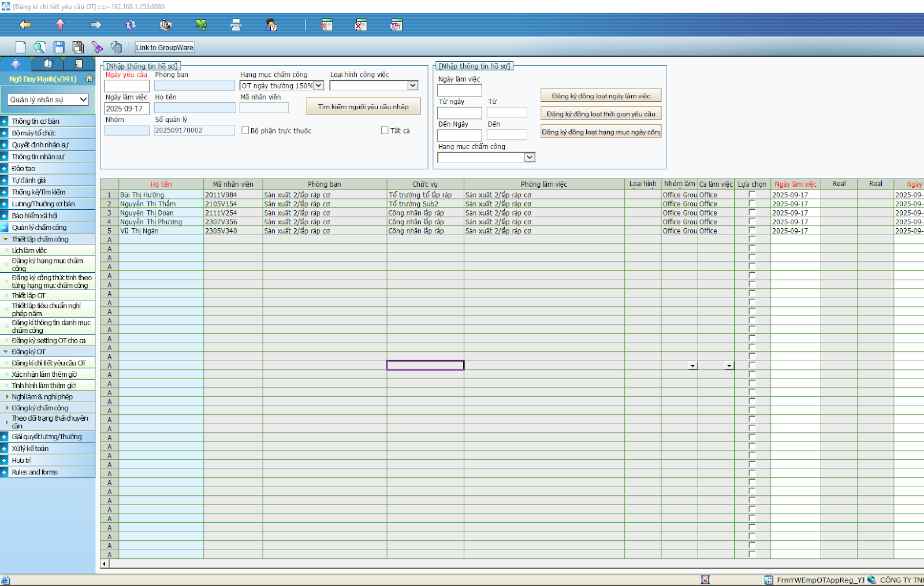Screen dimensions: 924x586
Task: Open the 'Hạng mục chấm công' OT dropdown
Action: [318, 86]
